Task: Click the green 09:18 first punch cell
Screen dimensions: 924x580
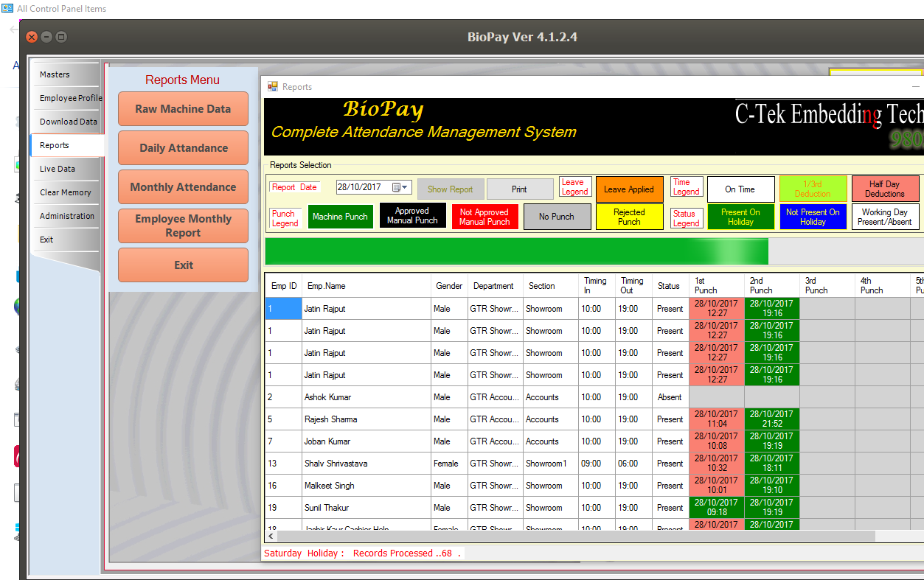Action: 717,508
